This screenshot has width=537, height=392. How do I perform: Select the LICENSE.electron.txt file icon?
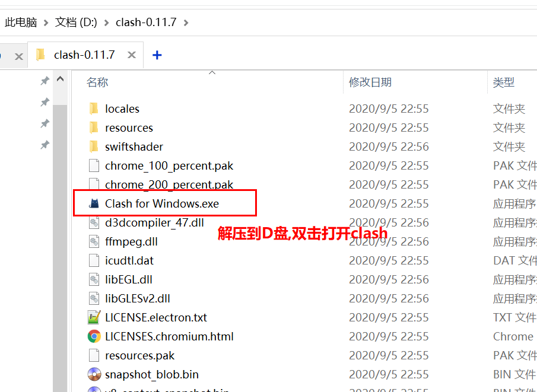(x=94, y=317)
